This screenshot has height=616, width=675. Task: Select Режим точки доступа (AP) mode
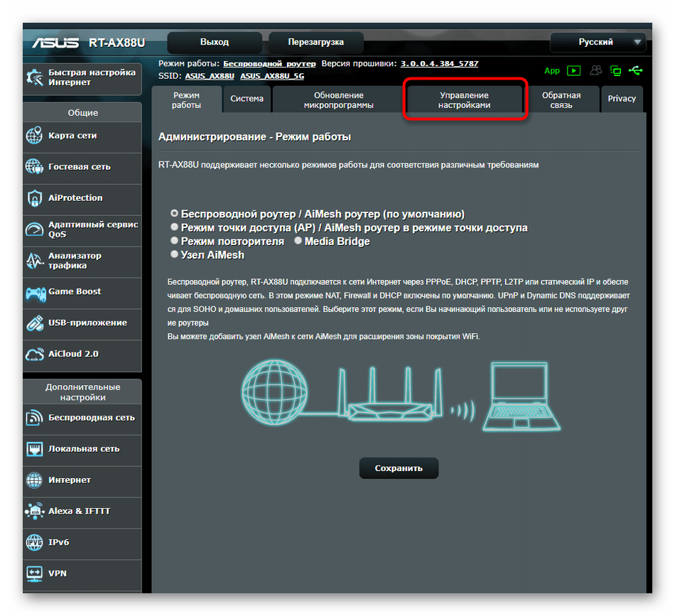tap(174, 227)
